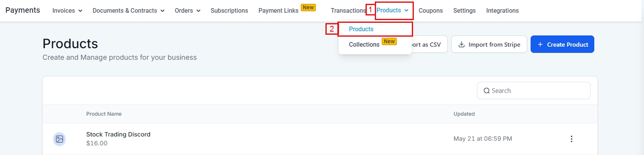The height and width of the screenshot is (155, 644).
Task: Open the Orders dropdown menu
Action: (187, 11)
